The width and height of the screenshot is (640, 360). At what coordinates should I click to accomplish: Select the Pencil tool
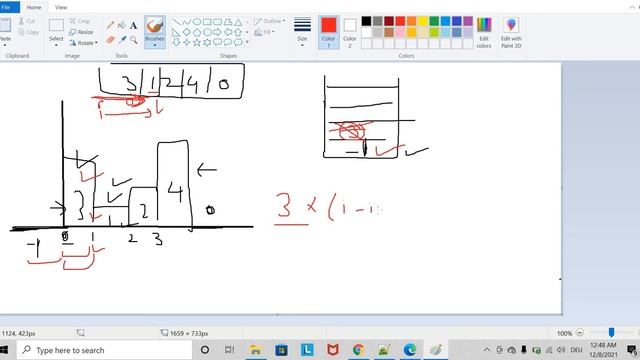click(x=110, y=25)
